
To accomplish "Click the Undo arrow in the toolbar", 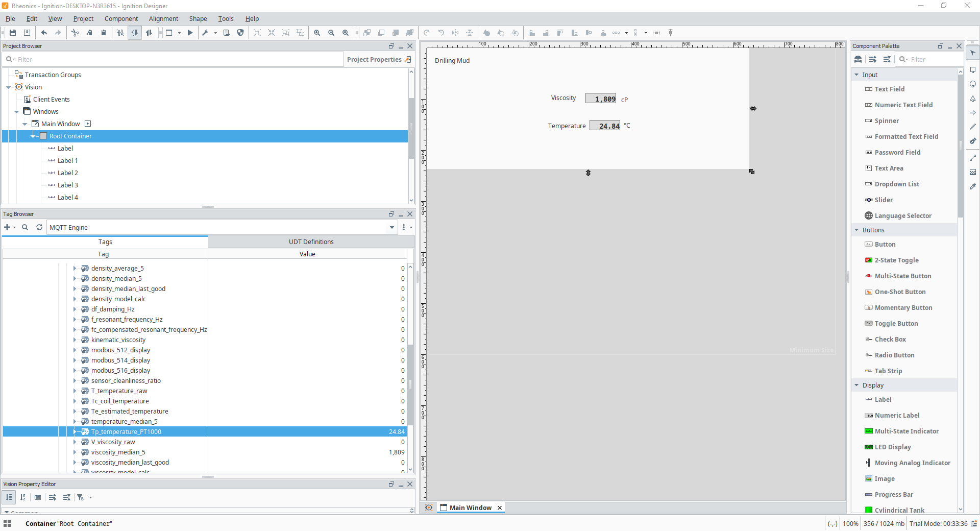I will click(44, 33).
